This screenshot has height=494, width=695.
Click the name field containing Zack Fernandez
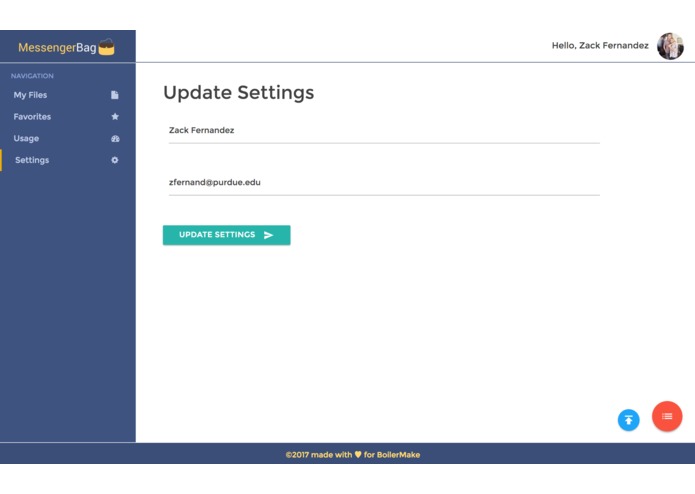[384, 130]
